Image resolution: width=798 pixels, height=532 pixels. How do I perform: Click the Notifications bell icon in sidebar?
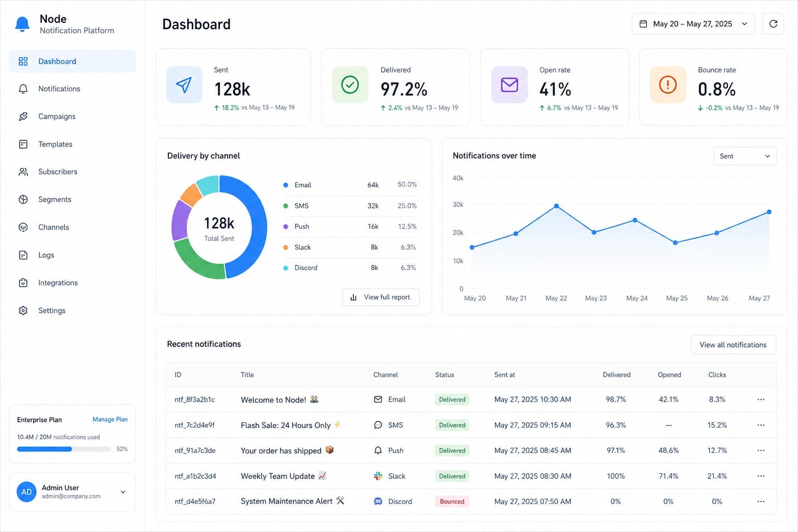(23, 89)
